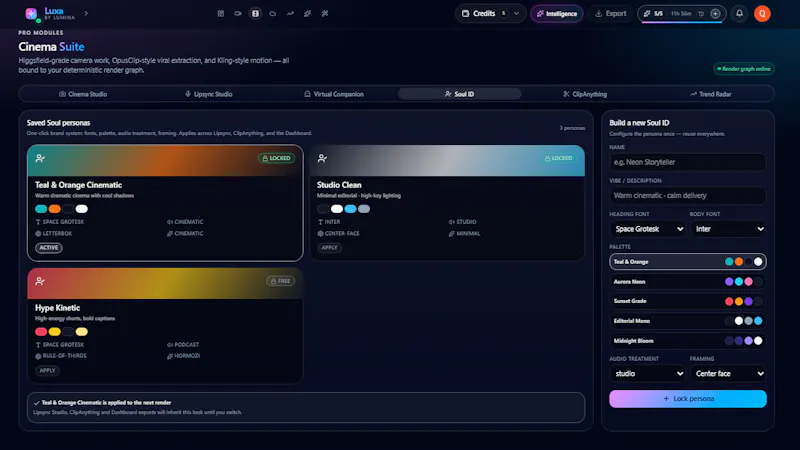Select the Teal & Orange Cinematic persona card title
Viewport: 800px width, 450px height.
click(x=78, y=185)
